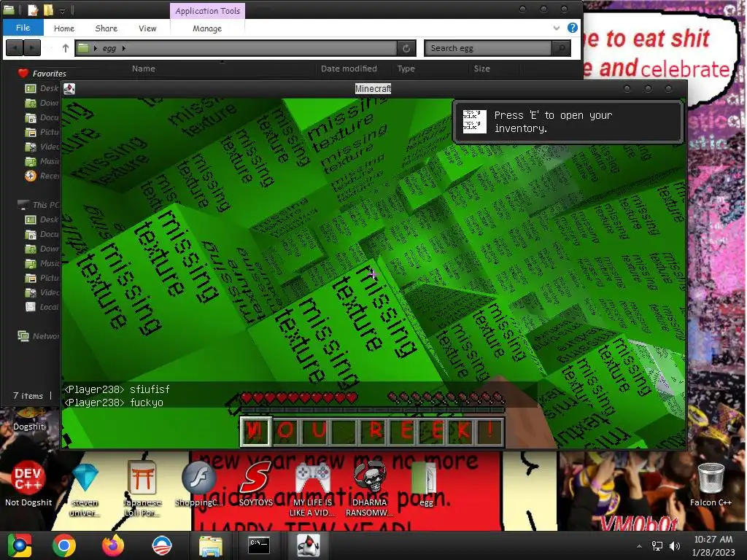The image size is (747, 560).
Task: Select the Application Tools tab header
Action: click(x=207, y=10)
